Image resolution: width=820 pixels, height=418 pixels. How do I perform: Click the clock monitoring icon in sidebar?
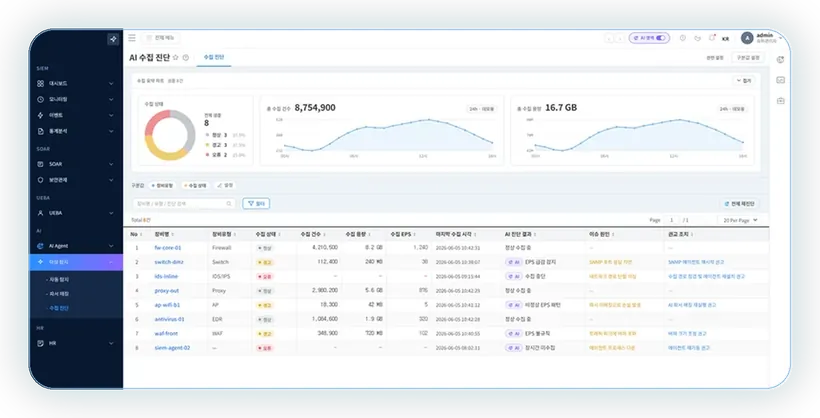tap(40, 99)
